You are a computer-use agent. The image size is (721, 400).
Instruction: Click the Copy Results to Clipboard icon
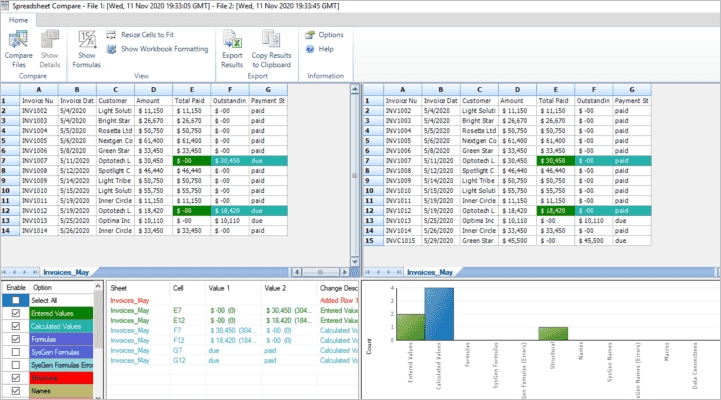click(x=271, y=40)
